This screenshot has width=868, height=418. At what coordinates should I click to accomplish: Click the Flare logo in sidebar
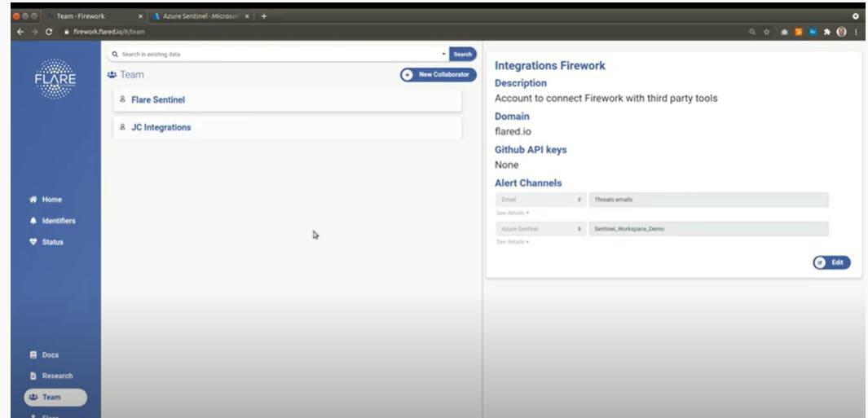[55, 78]
